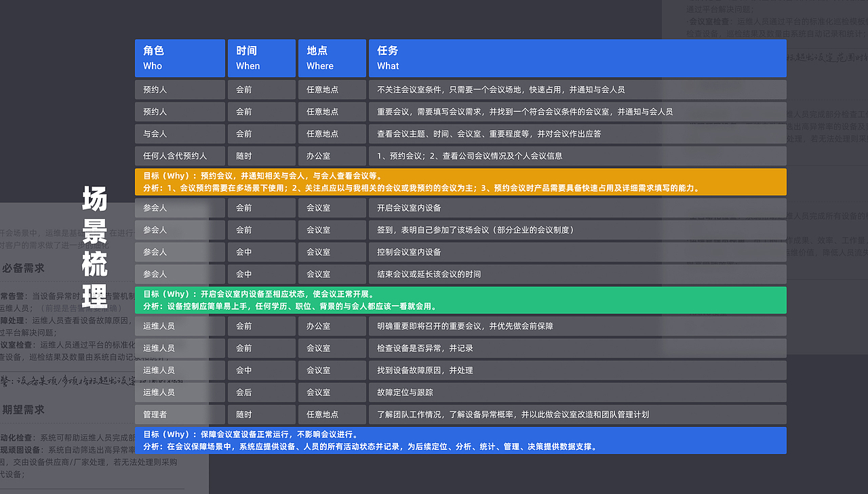The height and width of the screenshot is (494, 868).
Task: Click the '任务 What' column header
Action: click(578, 58)
